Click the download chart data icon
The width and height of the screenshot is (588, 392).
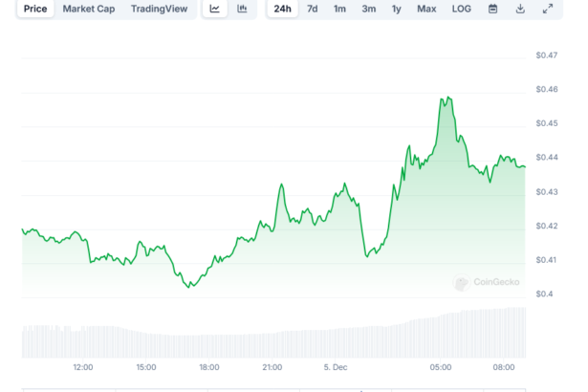pos(520,9)
